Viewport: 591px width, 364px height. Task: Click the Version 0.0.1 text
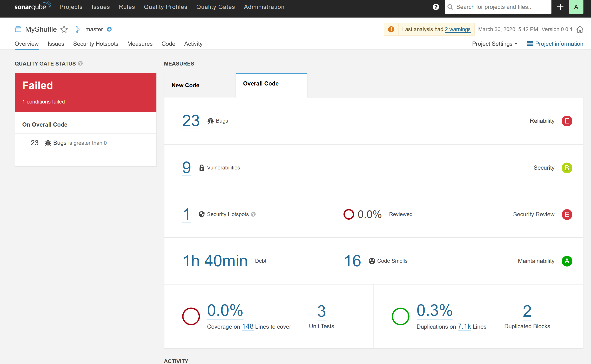click(557, 29)
